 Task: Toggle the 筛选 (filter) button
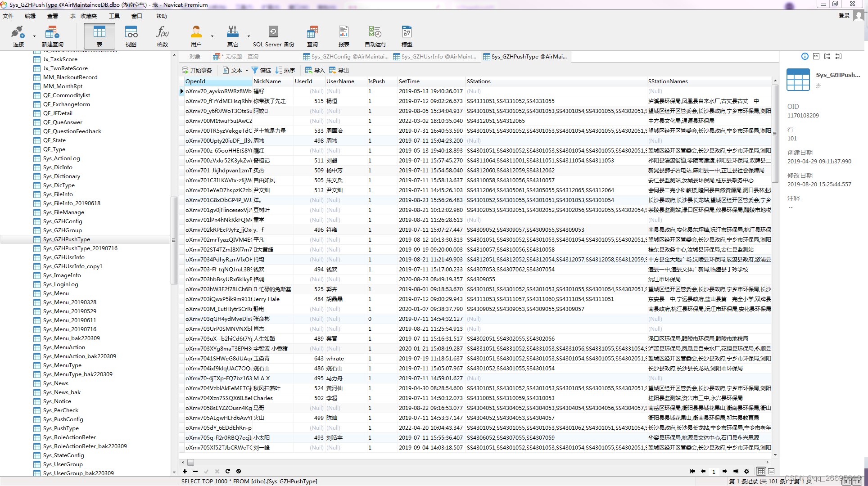[x=261, y=70]
